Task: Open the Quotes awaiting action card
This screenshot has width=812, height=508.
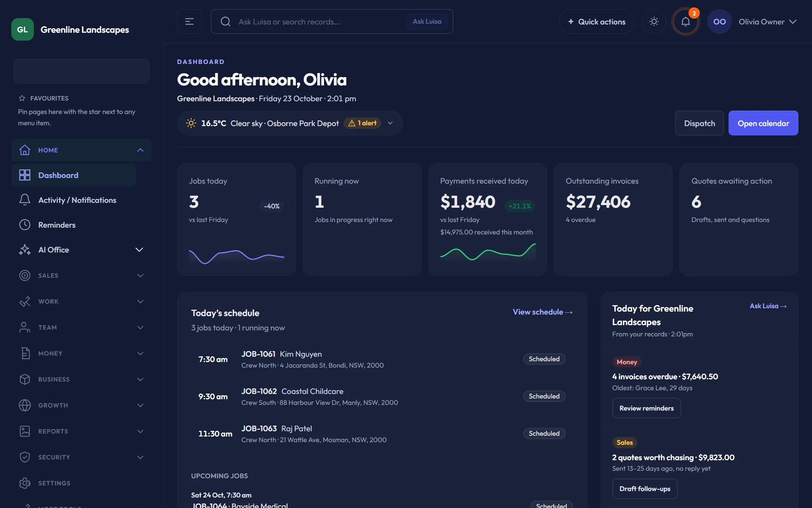Action: coord(739,219)
